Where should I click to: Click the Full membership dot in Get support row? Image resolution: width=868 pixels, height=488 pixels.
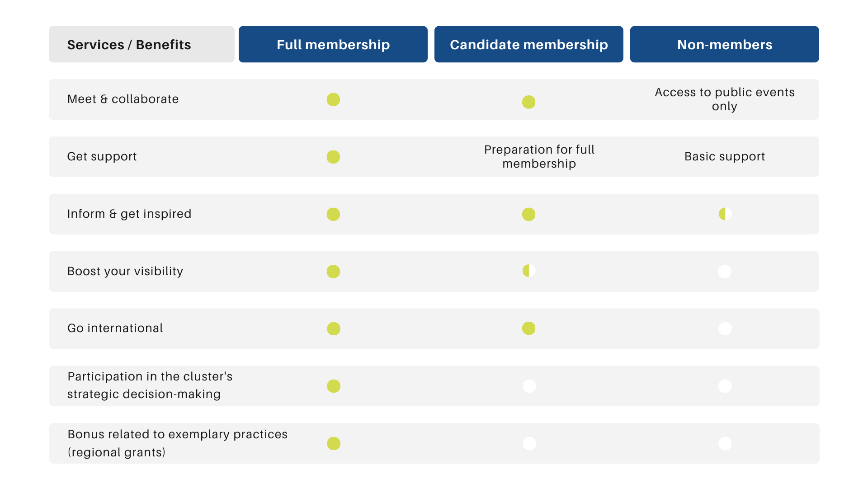pyautogui.click(x=333, y=157)
